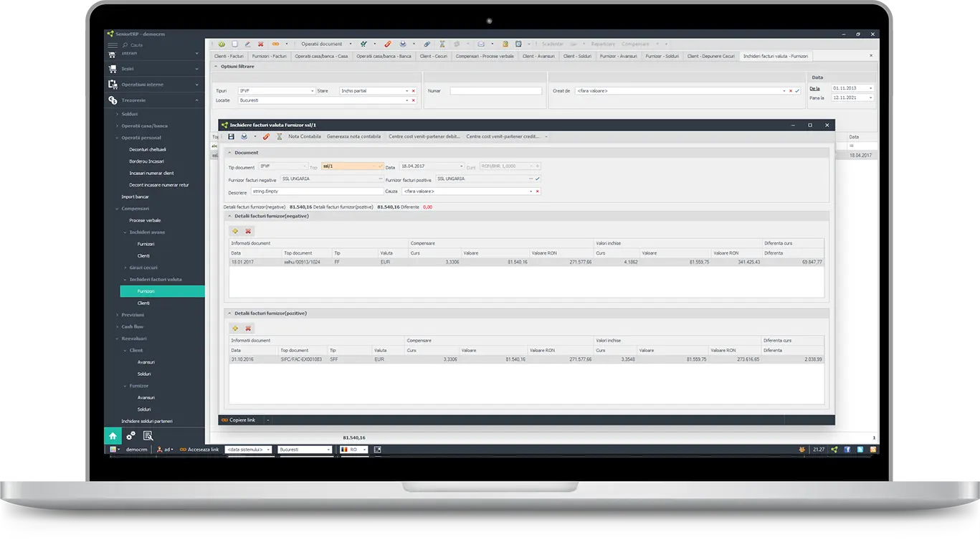Click the Iesiri cart icon in sidebar
The image size is (980, 540).
pos(113,69)
